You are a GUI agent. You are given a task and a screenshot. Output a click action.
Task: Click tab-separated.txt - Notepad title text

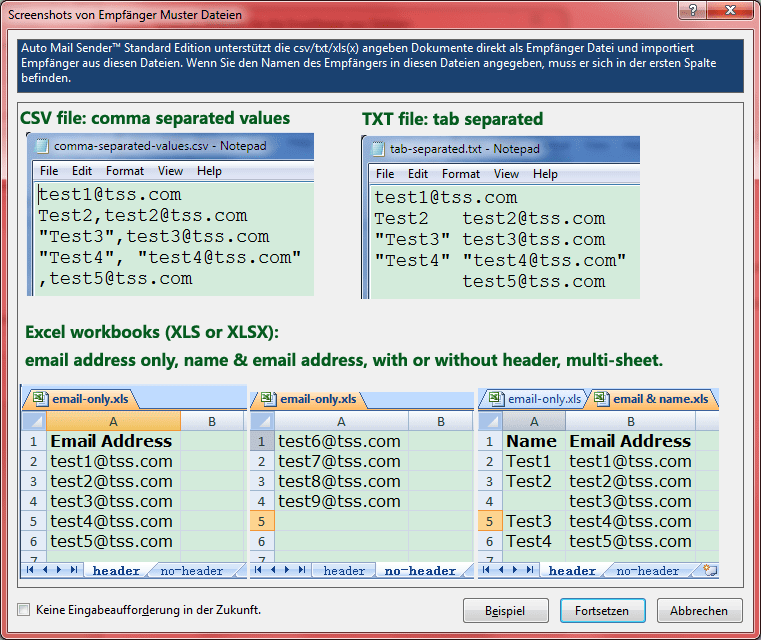tap(464, 149)
